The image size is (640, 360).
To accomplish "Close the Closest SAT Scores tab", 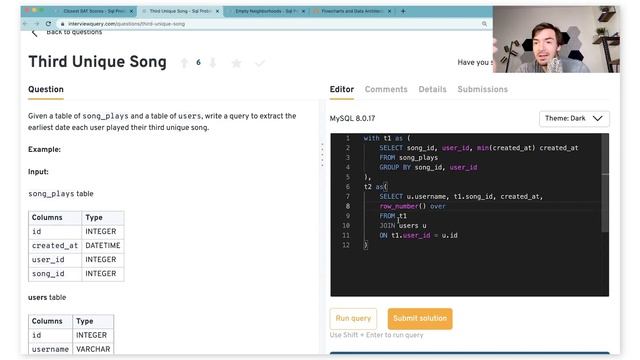I will pyautogui.click(x=131, y=11).
